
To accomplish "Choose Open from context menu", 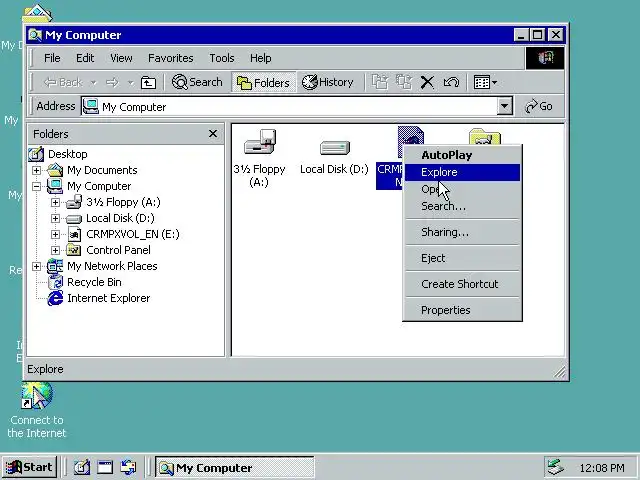I will (462, 189).
